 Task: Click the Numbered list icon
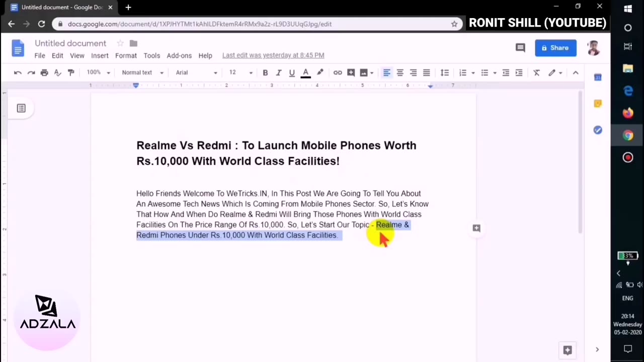pos(463,73)
